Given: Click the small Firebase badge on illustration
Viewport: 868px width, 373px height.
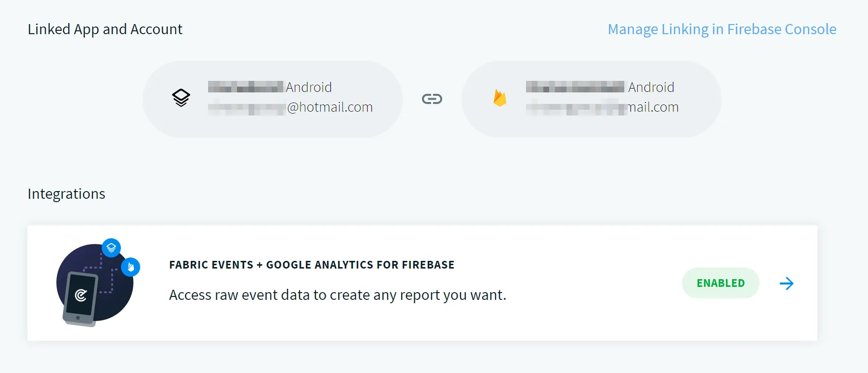Looking at the screenshot, I should click(131, 267).
